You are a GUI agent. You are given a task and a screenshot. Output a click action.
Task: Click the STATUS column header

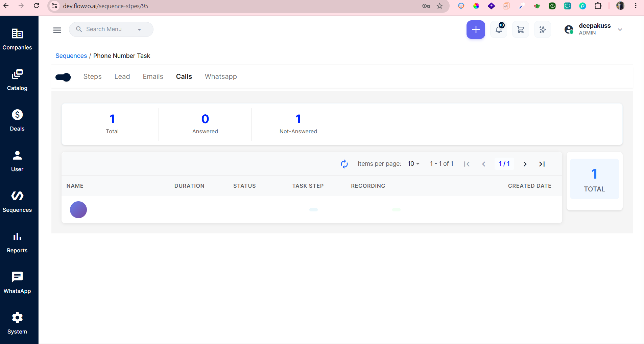coord(244,186)
